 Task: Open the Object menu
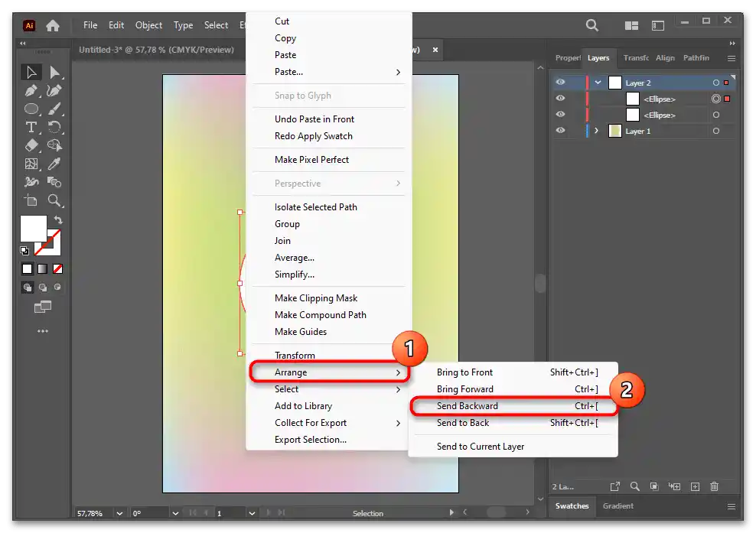click(x=148, y=25)
